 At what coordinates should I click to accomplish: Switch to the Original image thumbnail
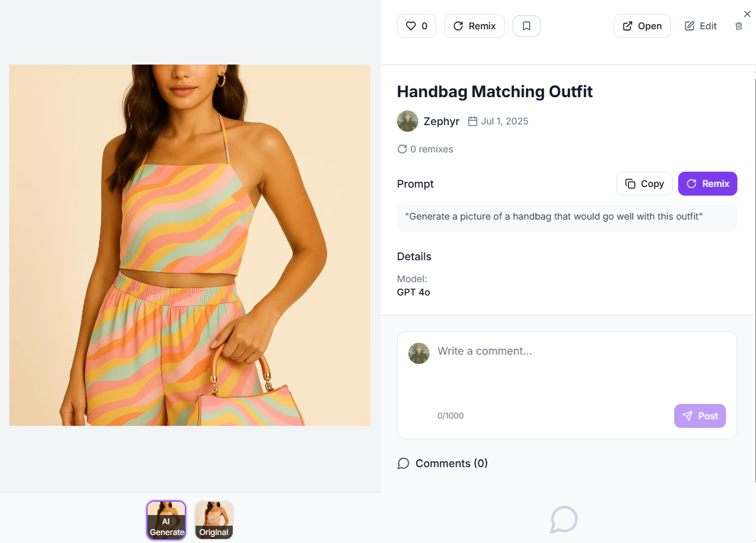pyautogui.click(x=214, y=520)
